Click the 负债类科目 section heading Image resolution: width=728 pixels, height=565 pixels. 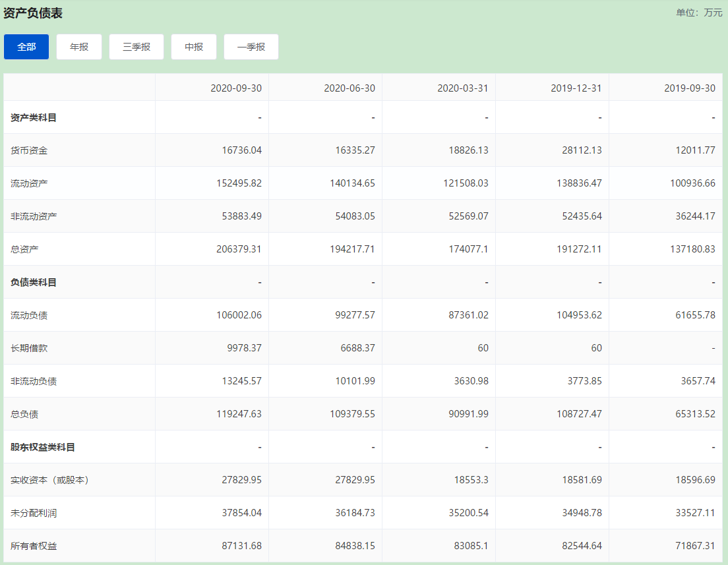(34, 282)
